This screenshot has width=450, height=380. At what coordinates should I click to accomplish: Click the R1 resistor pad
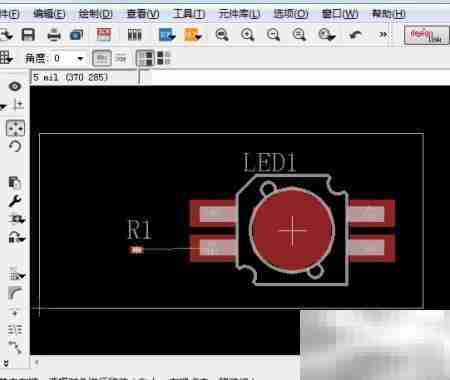pos(136,250)
